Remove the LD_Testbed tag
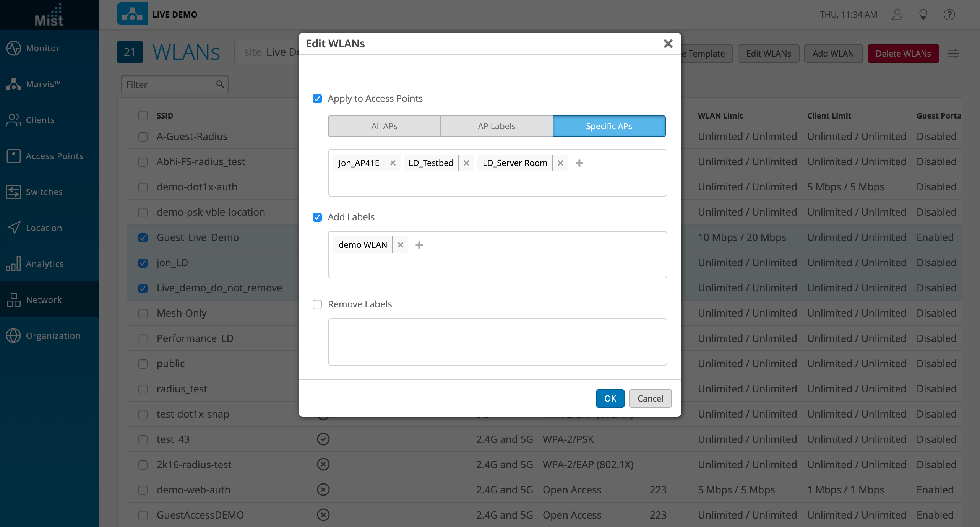This screenshot has width=980, height=527. point(466,163)
